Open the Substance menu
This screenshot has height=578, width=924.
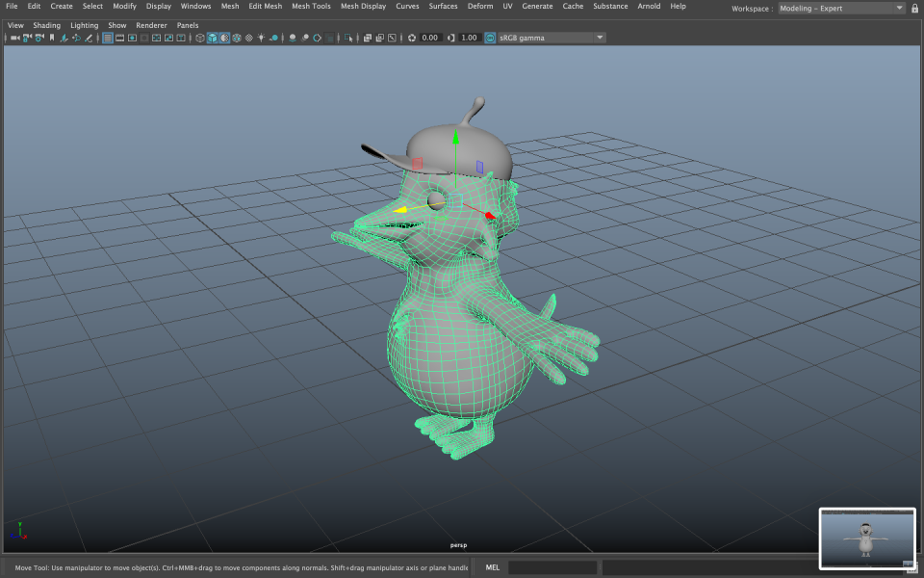610,6
